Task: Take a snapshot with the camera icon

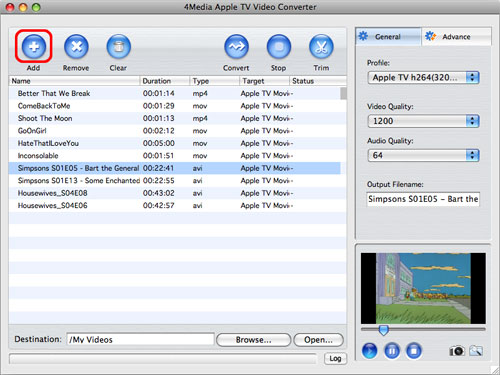Action: point(457,351)
